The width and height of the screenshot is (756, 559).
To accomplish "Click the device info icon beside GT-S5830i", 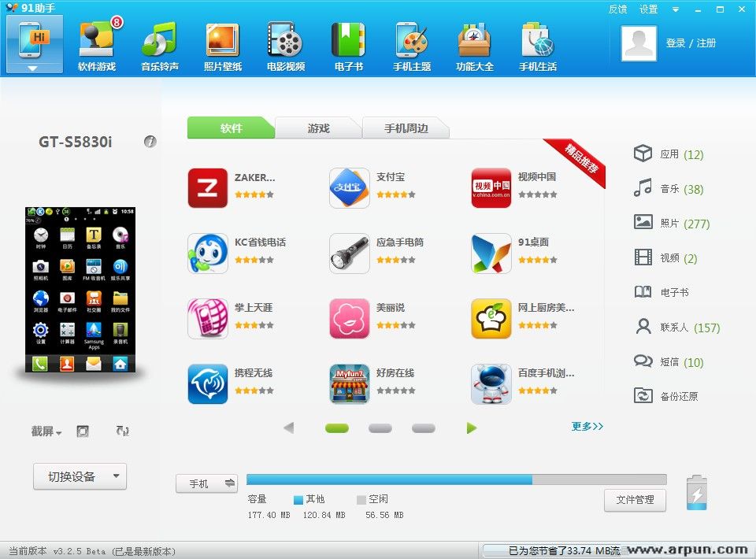I will [x=150, y=141].
